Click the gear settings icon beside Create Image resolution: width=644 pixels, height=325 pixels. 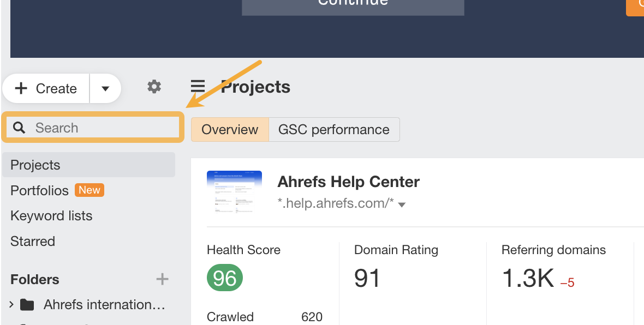(154, 87)
